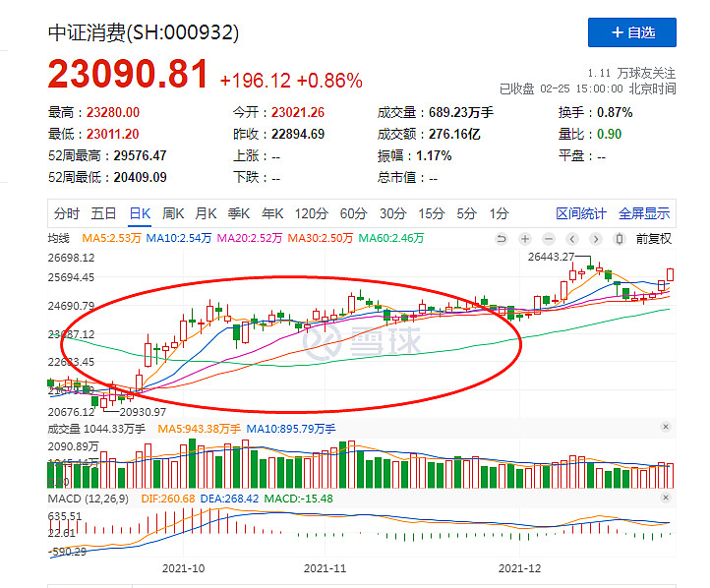Click the 1.11 万球友关注 followers text

pyautogui.click(x=631, y=73)
